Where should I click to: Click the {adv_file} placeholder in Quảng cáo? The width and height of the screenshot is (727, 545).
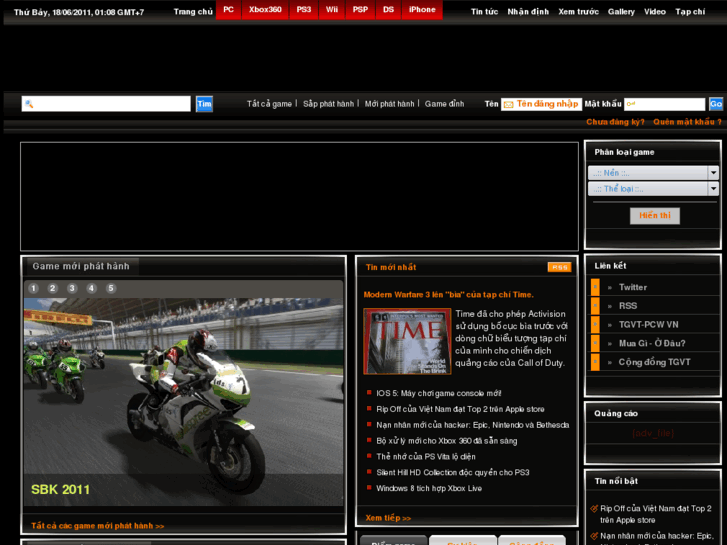click(x=653, y=433)
